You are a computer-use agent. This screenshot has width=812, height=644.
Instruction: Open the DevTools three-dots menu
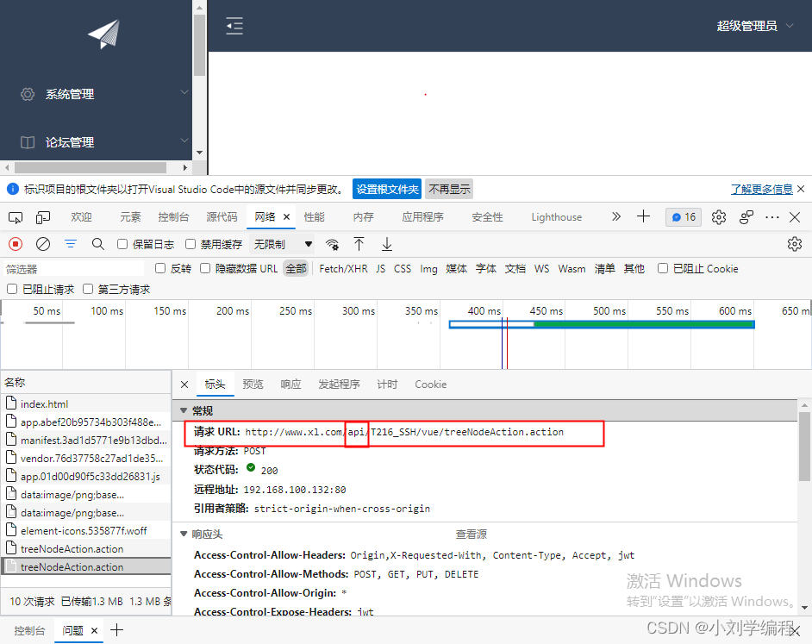[x=772, y=217]
